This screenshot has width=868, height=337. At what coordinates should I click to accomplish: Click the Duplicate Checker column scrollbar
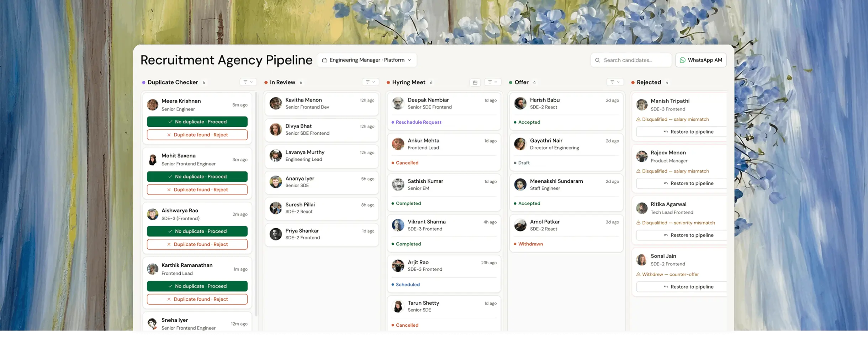pos(256,204)
